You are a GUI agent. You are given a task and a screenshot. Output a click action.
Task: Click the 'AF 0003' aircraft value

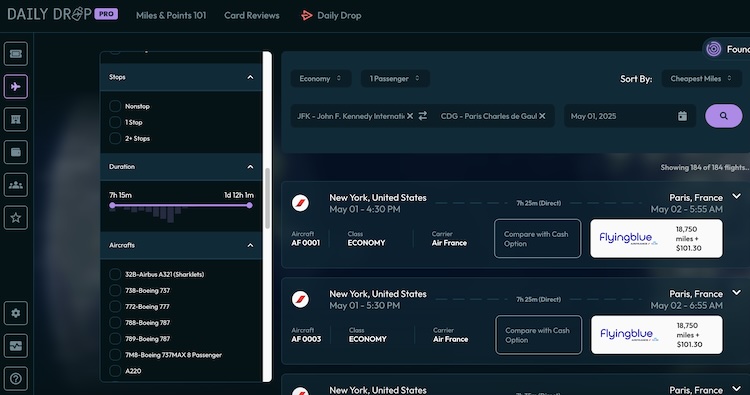point(306,339)
